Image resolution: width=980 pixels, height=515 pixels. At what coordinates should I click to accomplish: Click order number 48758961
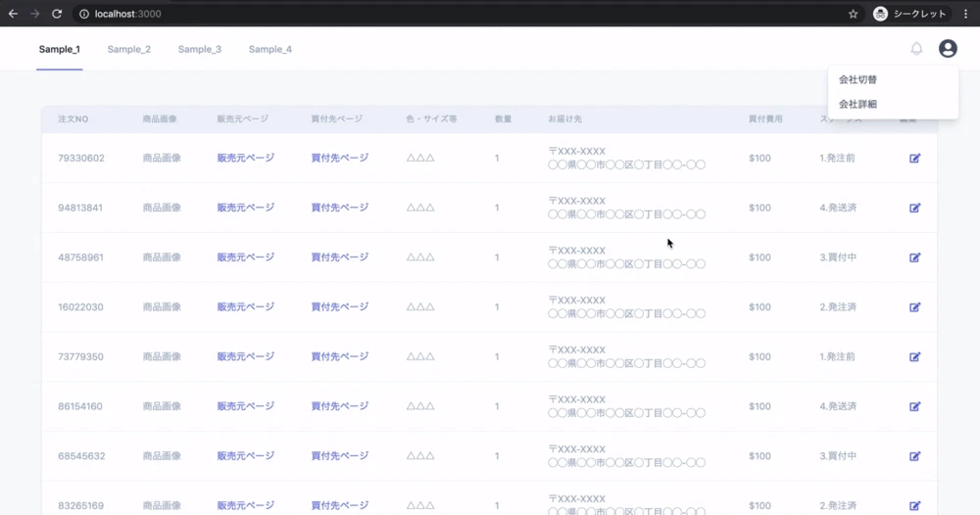pos(80,257)
